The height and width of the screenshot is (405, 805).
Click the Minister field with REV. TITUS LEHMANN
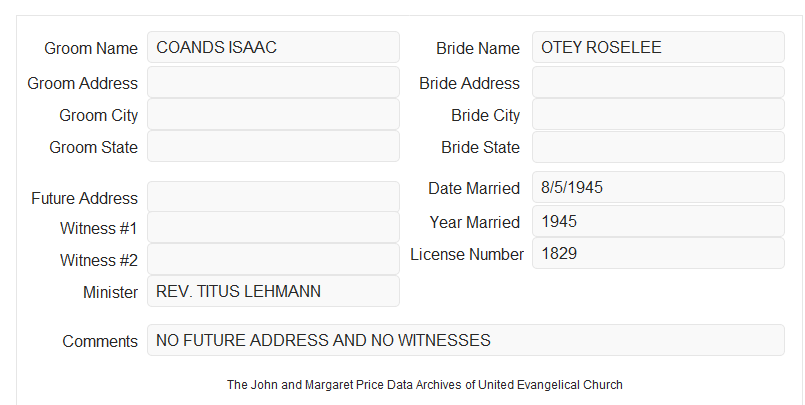pos(273,291)
